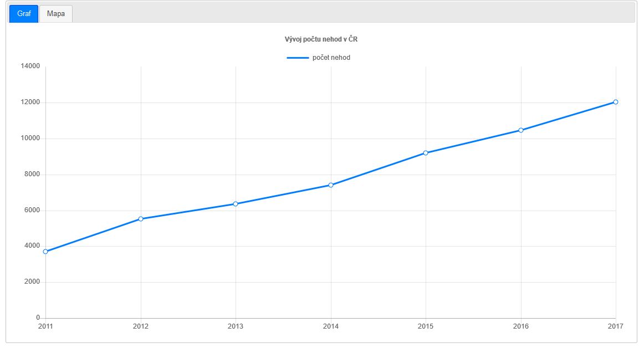Pick the 2016 data point on the chart
The height and width of the screenshot is (348, 644).
pyautogui.click(x=521, y=130)
